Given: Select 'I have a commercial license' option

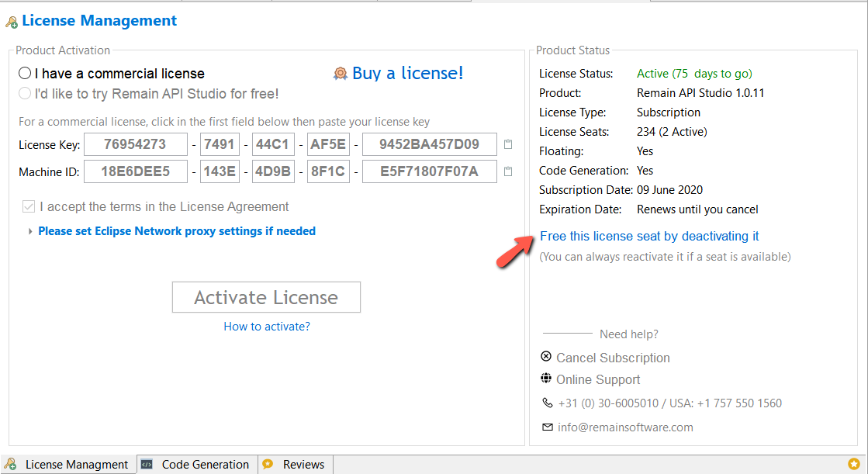Looking at the screenshot, I should pos(25,73).
